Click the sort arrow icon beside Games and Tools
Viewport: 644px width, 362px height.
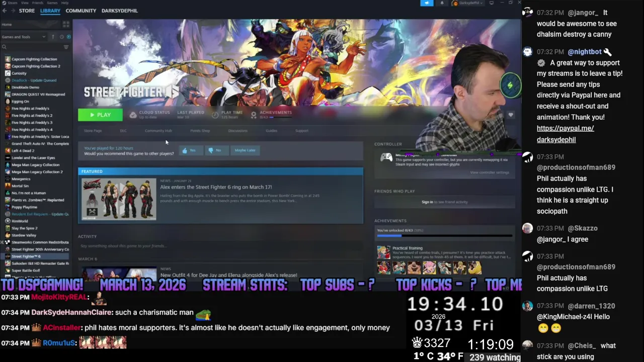click(53, 37)
